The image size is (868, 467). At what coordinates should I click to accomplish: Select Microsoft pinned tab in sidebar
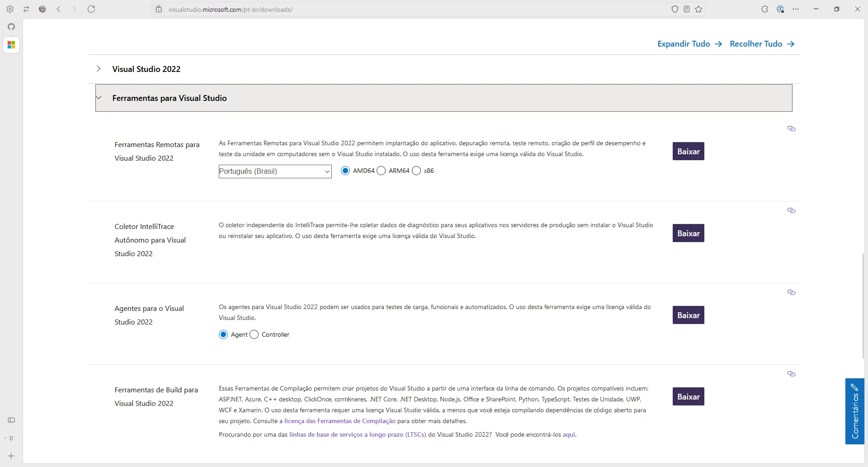11,45
